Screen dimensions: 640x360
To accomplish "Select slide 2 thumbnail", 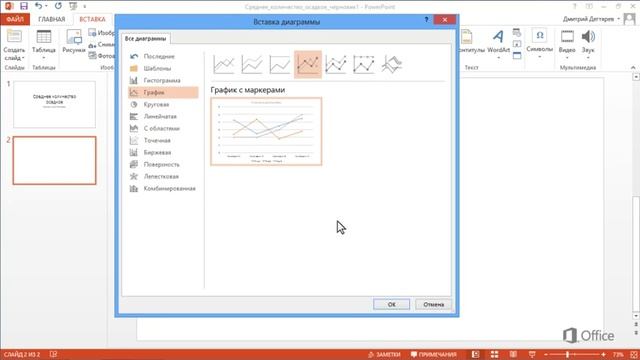I will 54,160.
